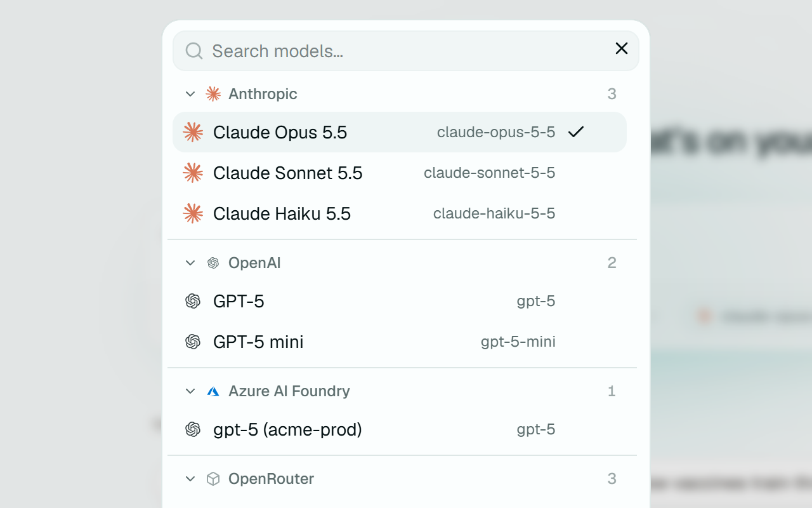
Task: Click the OpenAI group header label
Action: [254, 263]
